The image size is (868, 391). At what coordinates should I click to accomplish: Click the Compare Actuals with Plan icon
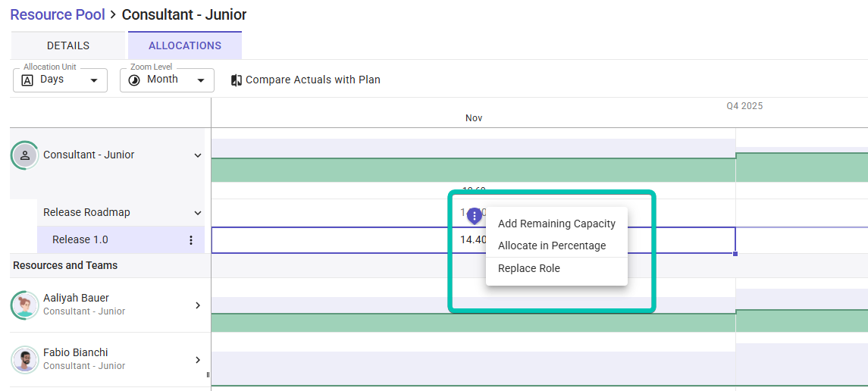237,80
